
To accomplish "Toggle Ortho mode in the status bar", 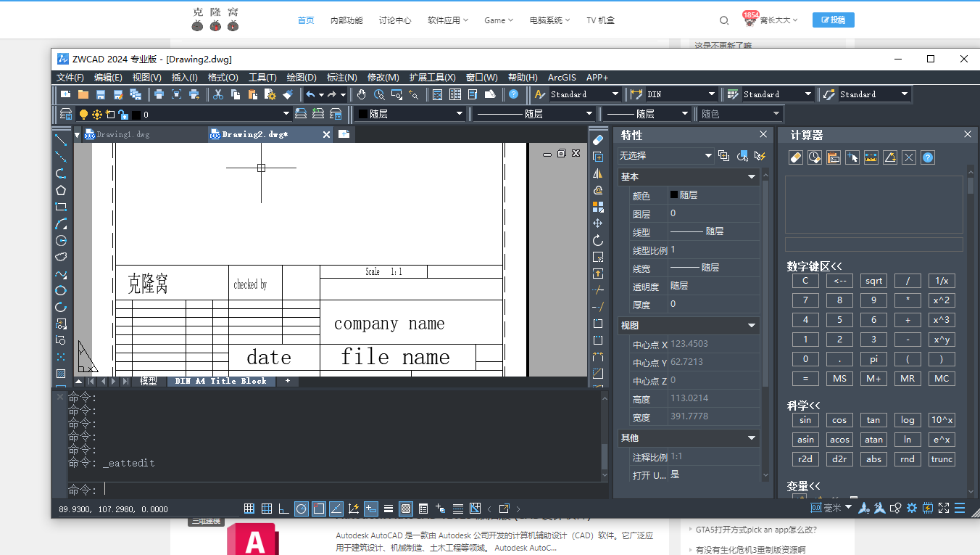I will [284, 509].
